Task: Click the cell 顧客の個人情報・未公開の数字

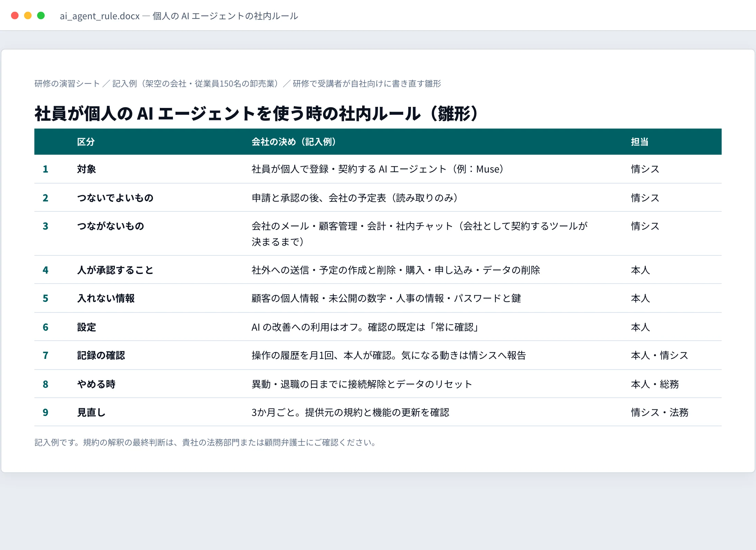Action: [386, 298]
